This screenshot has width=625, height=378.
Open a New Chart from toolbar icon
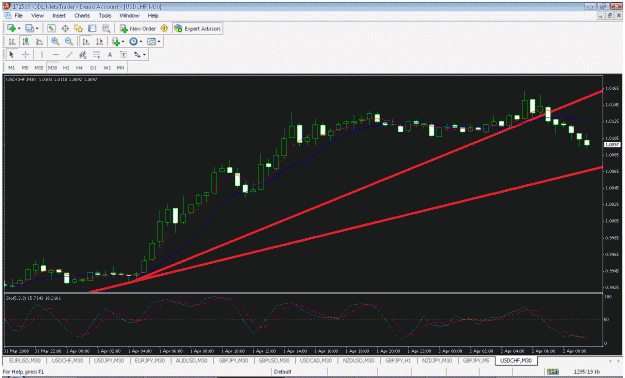coord(11,28)
